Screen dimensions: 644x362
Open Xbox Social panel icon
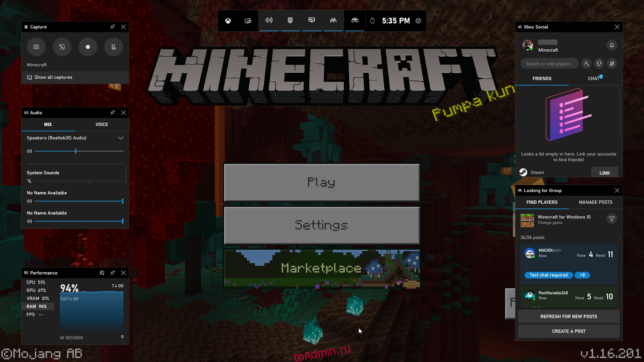tap(333, 20)
